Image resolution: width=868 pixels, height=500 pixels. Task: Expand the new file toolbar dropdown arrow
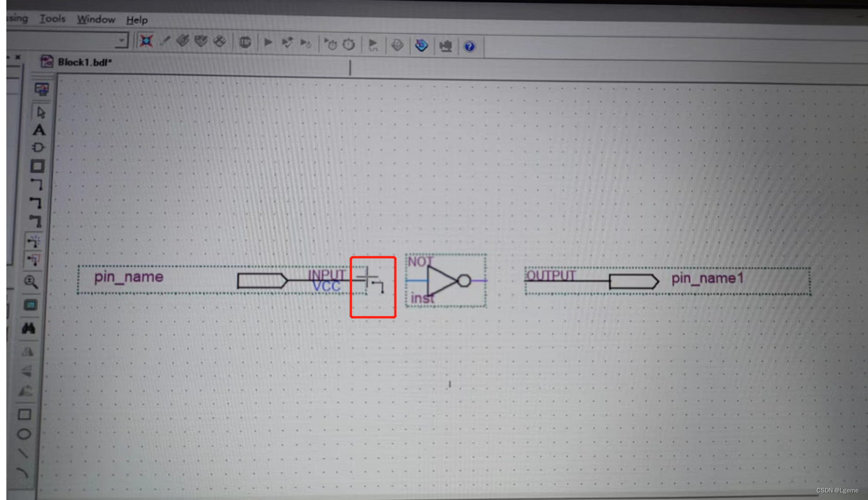tap(120, 42)
